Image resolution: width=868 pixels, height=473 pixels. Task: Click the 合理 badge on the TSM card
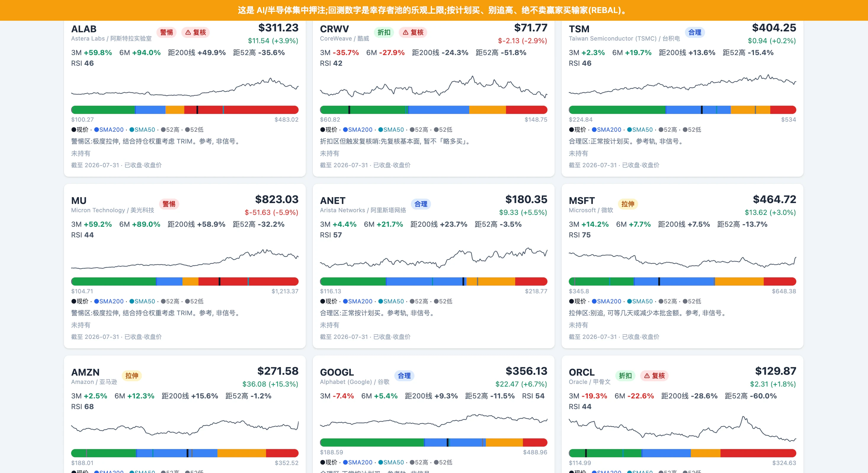(x=695, y=32)
